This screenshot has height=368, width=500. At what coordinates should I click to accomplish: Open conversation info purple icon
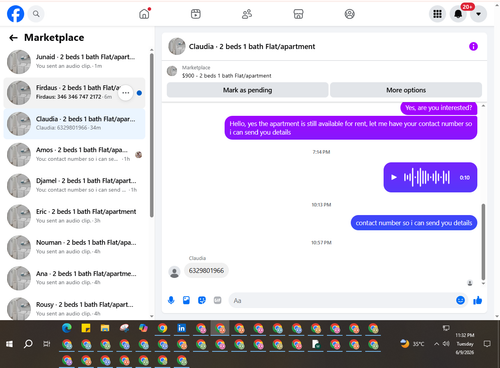[473, 46]
